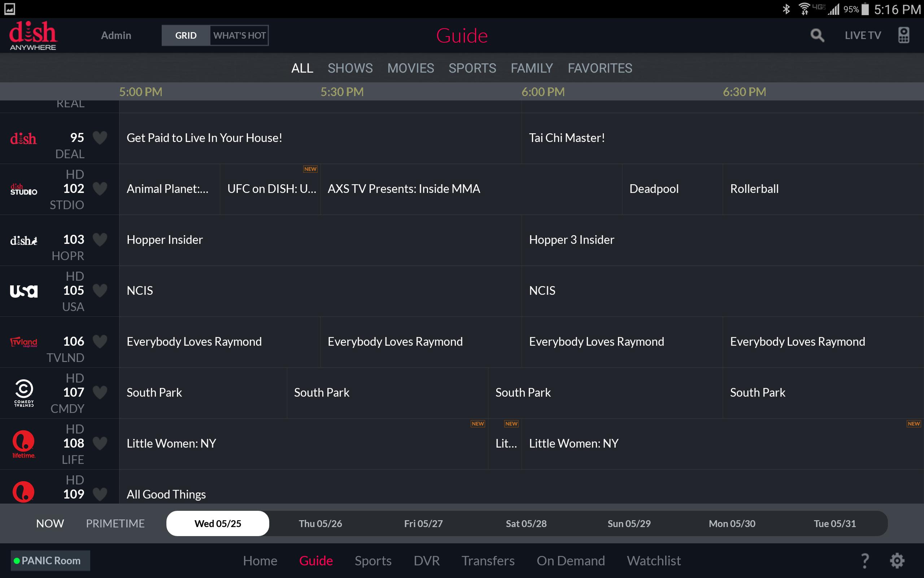Jump to NOW in the guide
This screenshot has height=578, width=924.
(x=50, y=523)
